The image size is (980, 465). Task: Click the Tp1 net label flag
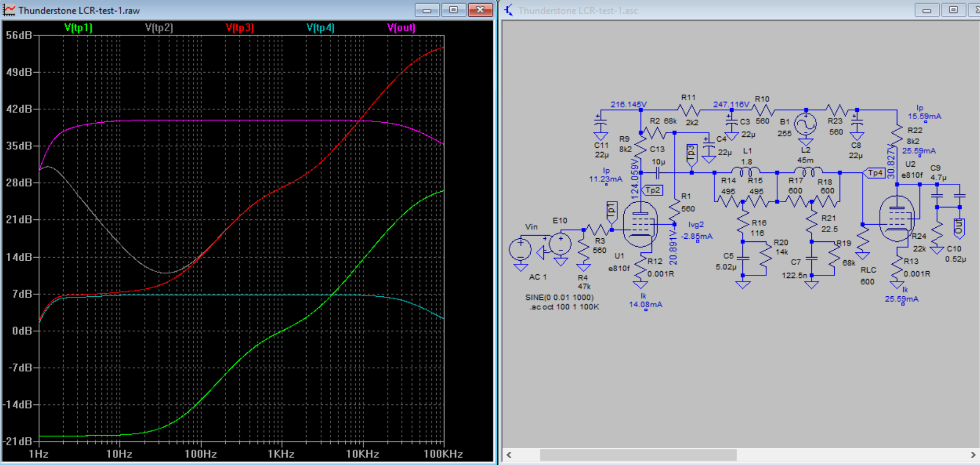(612, 212)
